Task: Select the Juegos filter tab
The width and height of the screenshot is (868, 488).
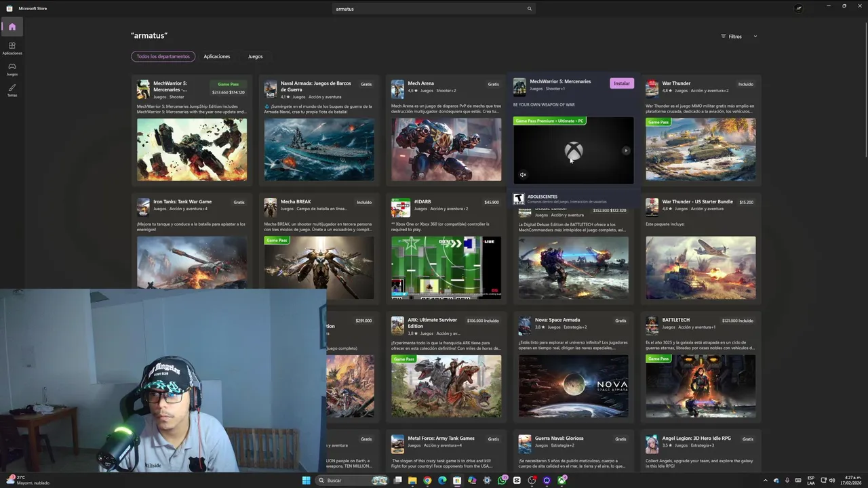Action: (255, 56)
